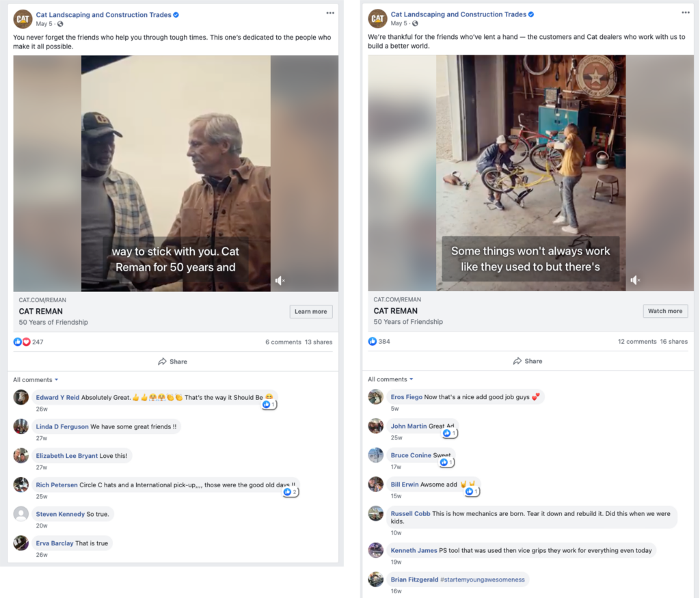Click the verified badge on the left post

176,15
